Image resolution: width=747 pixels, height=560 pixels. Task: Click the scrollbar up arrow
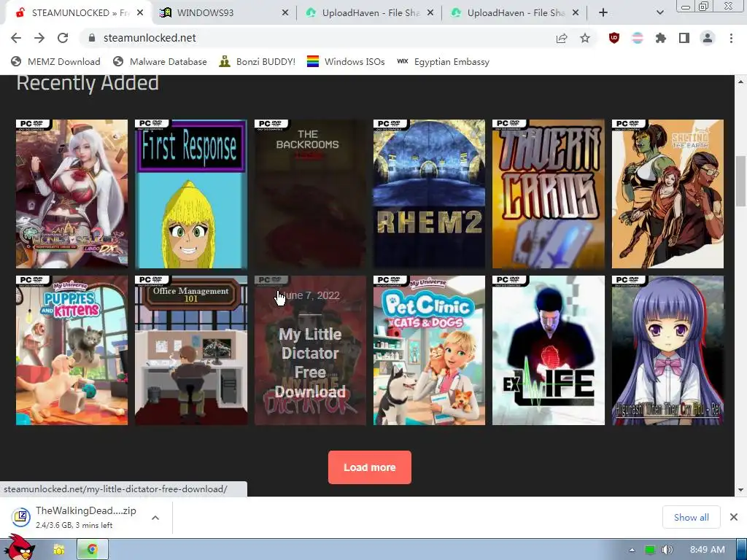[x=740, y=82]
